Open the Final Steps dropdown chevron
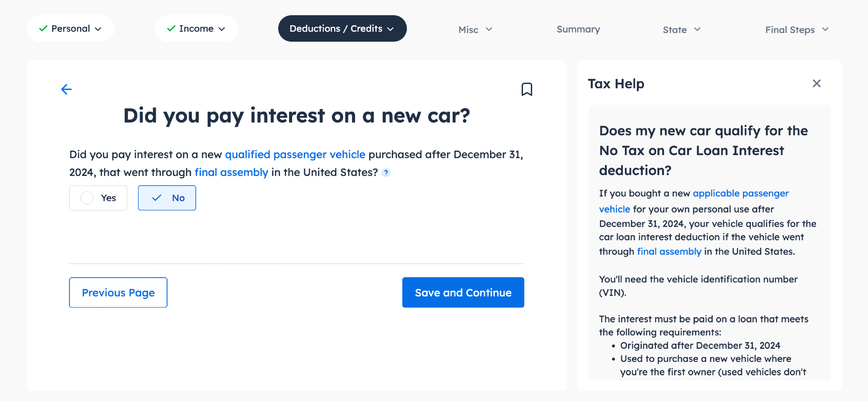This screenshot has height=401, width=868. 825,30
